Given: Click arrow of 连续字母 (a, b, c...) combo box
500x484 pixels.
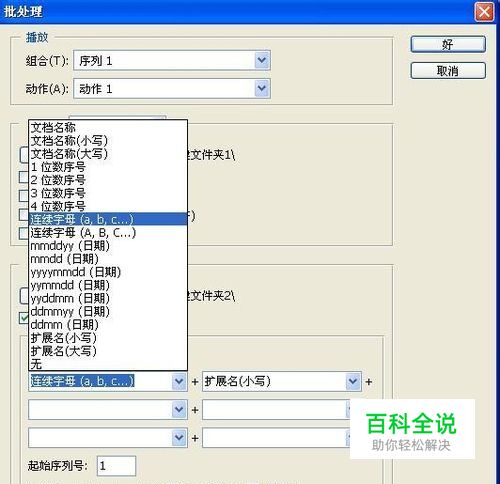Looking at the screenshot, I should 179,381.
